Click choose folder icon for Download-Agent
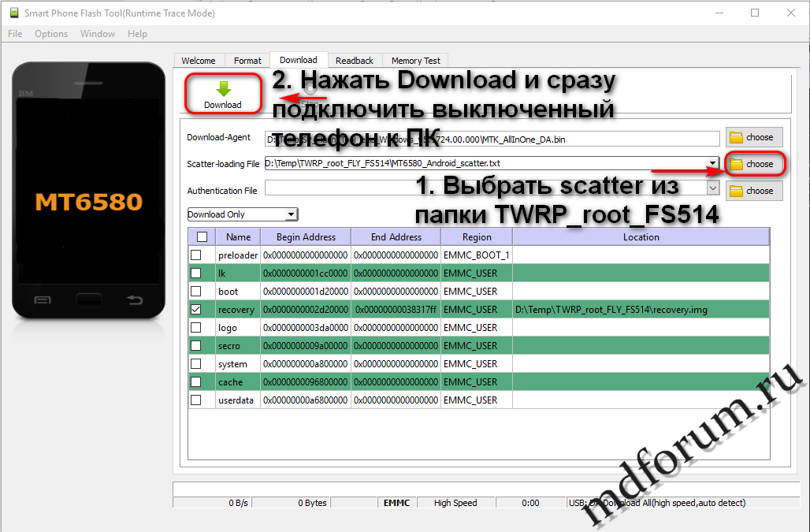 pyautogui.click(x=737, y=137)
